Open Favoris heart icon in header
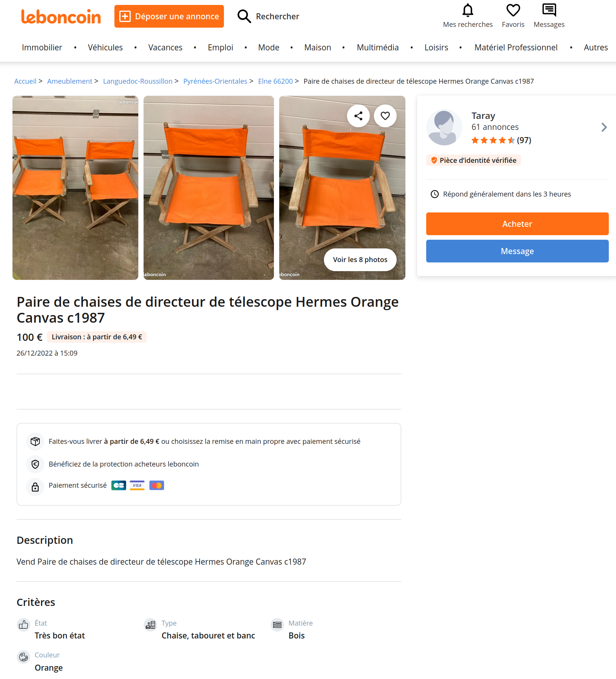 [x=513, y=10]
